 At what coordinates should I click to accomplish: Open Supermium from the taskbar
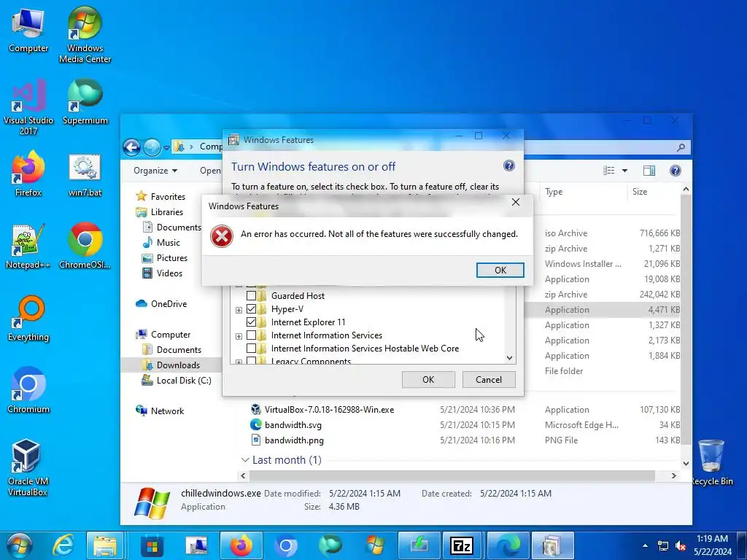[330, 545]
